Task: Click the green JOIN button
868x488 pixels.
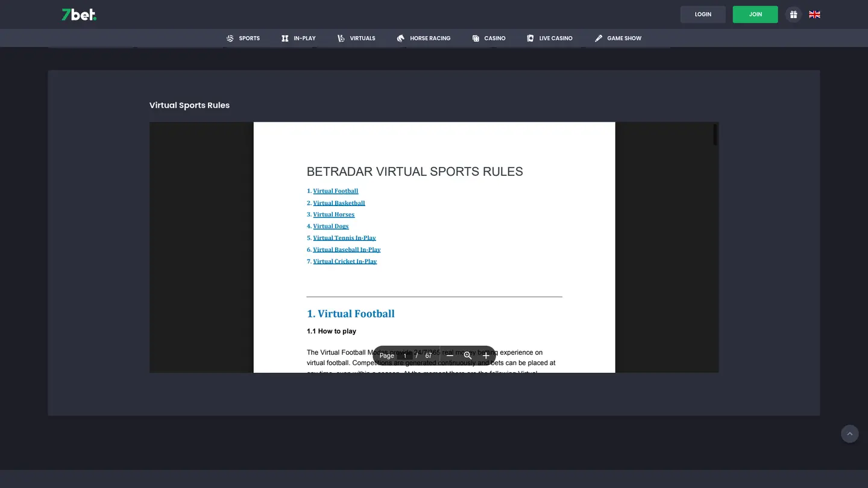Action: pyautogui.click(x=755, y=14)
